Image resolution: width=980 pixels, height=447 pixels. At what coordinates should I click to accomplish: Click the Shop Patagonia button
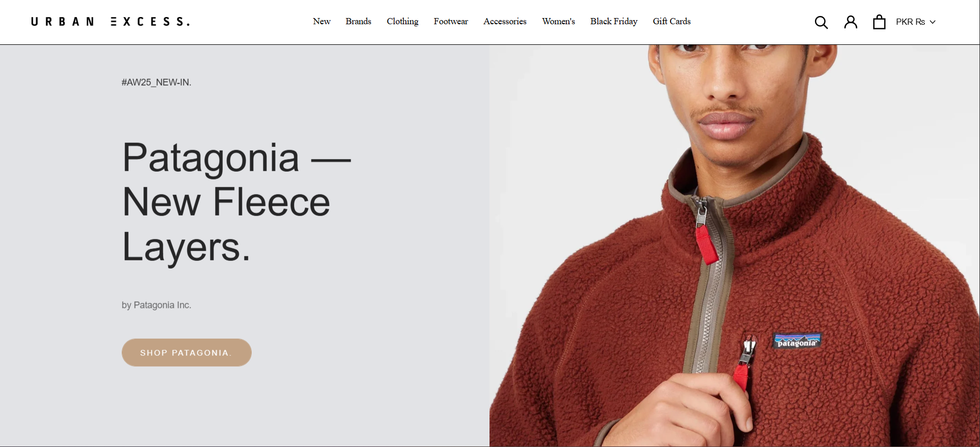pos(187,353)
